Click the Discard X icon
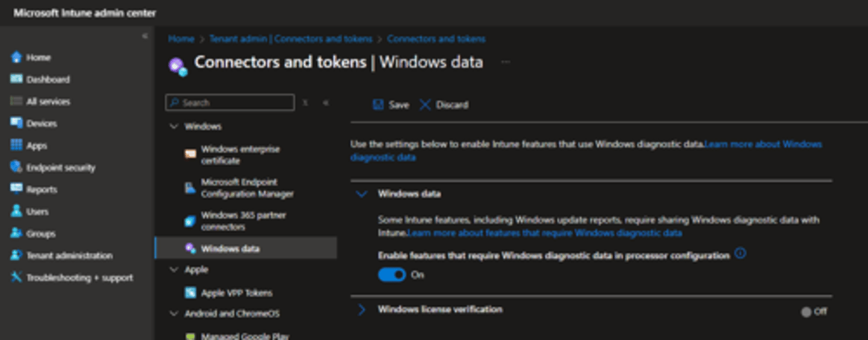The height and width of the screenshot is (340, 868). pyautogui.click(x=425, y=104)
